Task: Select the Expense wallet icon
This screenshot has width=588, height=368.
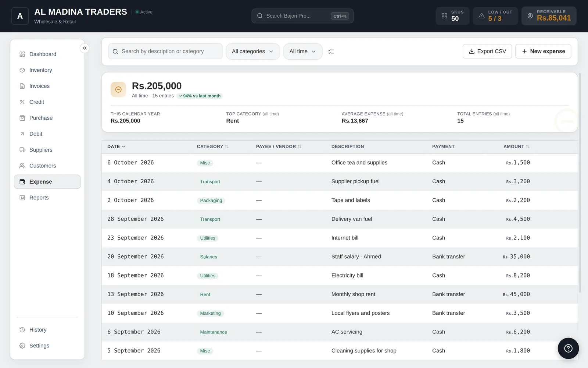Action: pos(22,182)
